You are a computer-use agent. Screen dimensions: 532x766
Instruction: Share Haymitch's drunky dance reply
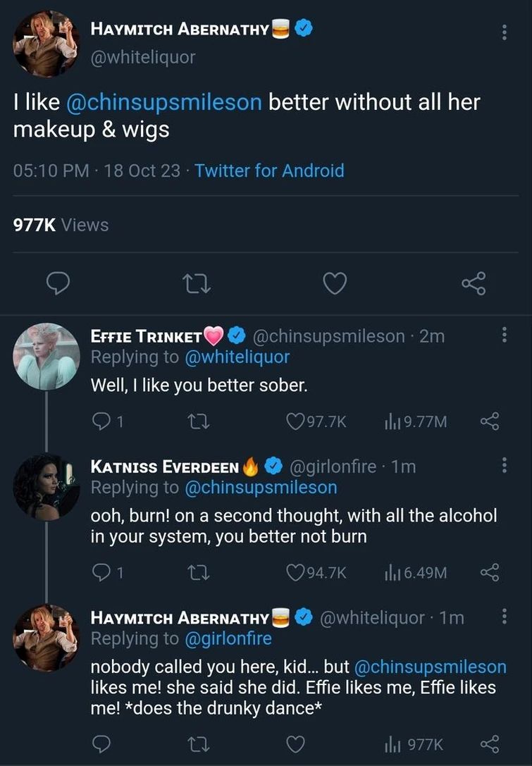[x=489, y=744]
